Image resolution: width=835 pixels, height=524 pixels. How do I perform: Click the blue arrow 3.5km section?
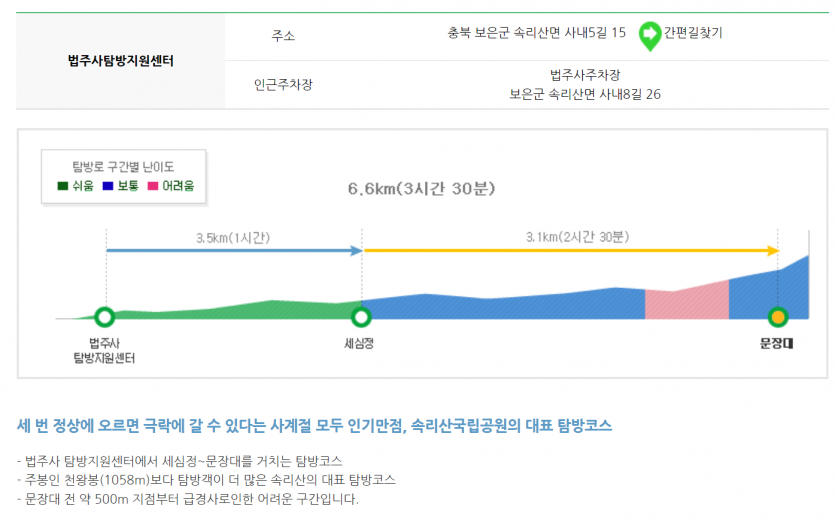[234, 250]
